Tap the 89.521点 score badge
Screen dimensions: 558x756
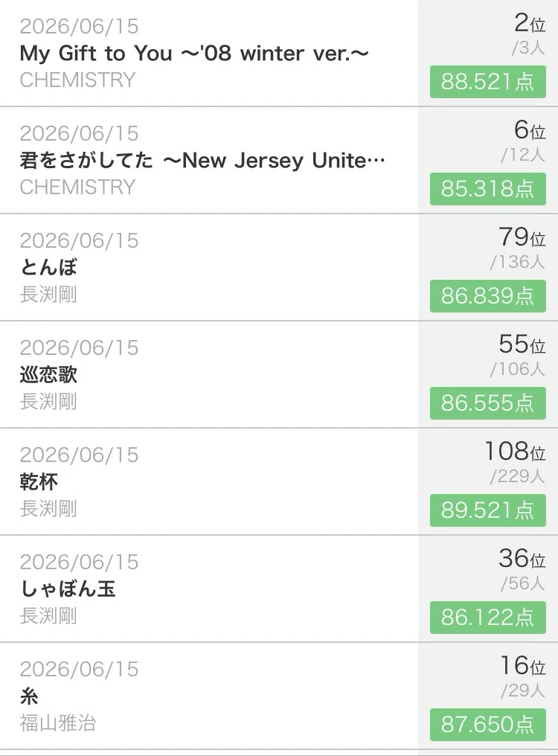coord(487,510)
